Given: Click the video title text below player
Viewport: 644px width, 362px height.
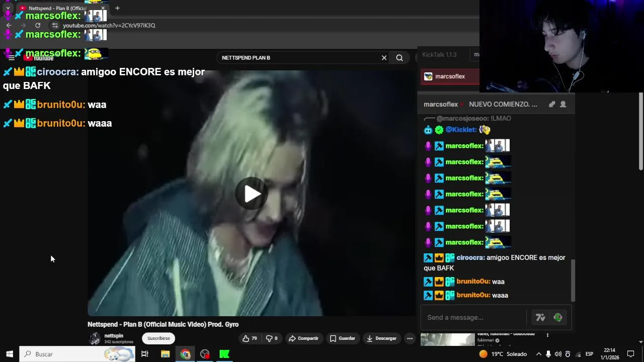Looking at the screenshot, I should click(x=163, y=324).
